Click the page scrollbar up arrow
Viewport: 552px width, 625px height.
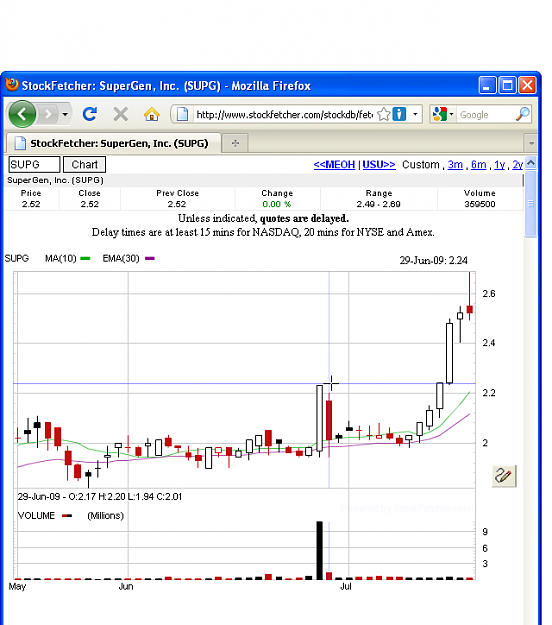(x=531, y=163)
